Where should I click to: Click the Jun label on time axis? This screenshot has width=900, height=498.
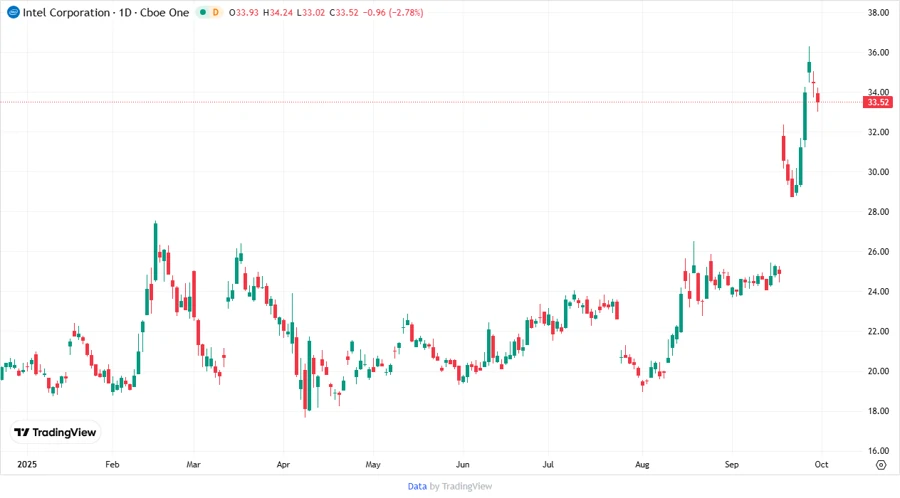tap(462, 464)
